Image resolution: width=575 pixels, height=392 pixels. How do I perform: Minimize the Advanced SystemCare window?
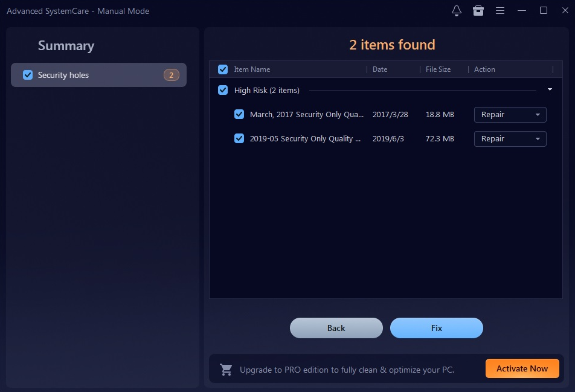coord(522,11)
